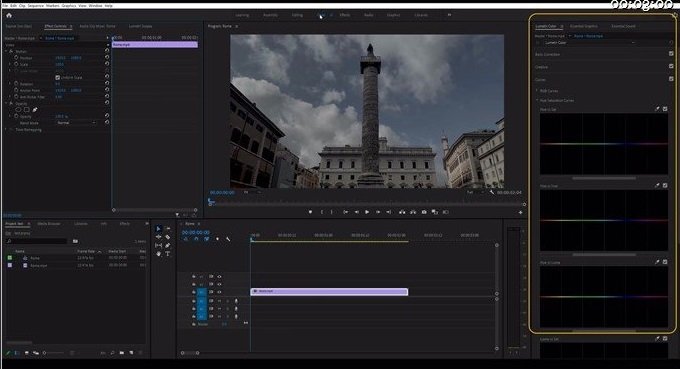Viewport: 680px width, 369px height.
Task: Select the Type tool
Action: click(x=168, y=254)
